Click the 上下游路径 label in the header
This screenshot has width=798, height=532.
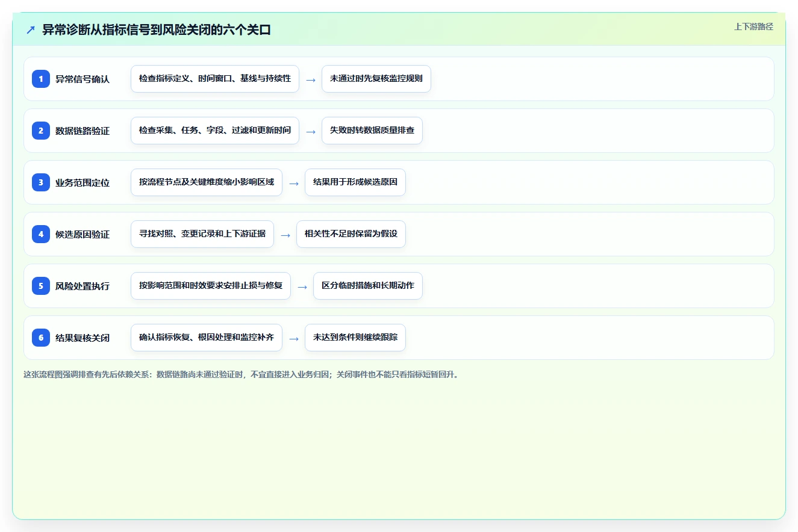coord(753,27)
